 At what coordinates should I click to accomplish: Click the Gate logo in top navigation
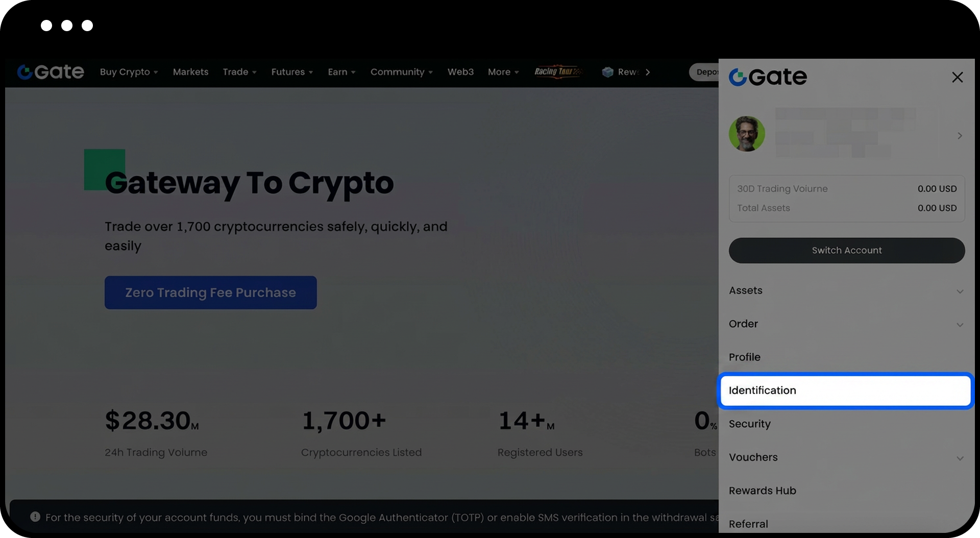51,72
